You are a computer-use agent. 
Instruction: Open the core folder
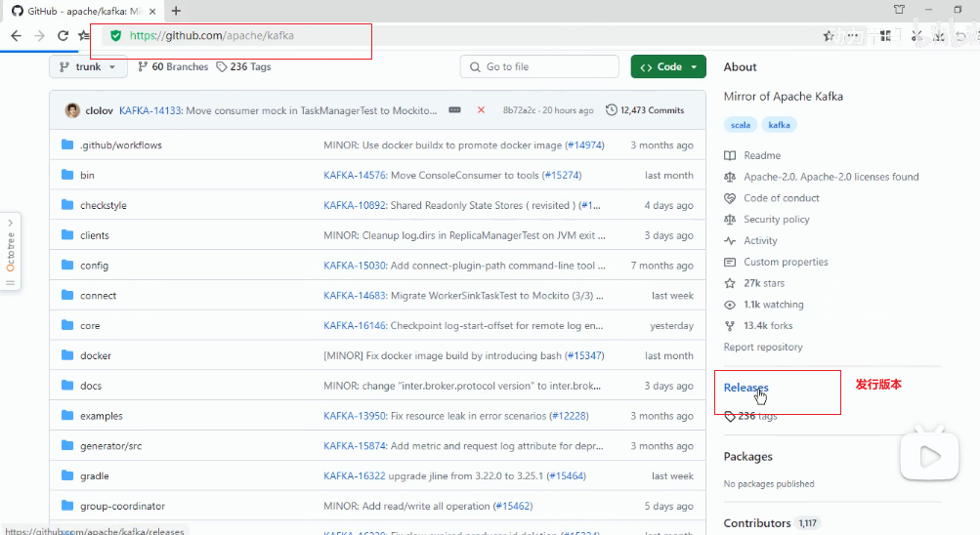(x=90, y=326)
